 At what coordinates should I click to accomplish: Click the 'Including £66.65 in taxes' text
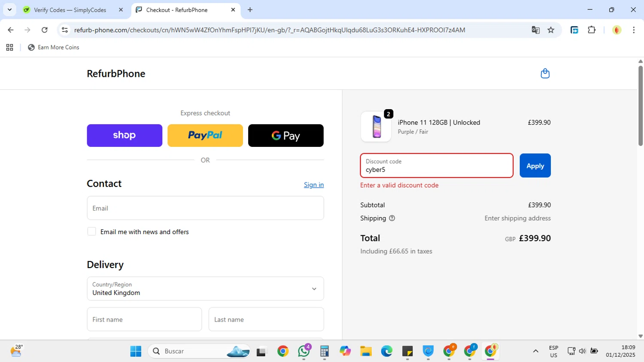click(x=396, y=251)
